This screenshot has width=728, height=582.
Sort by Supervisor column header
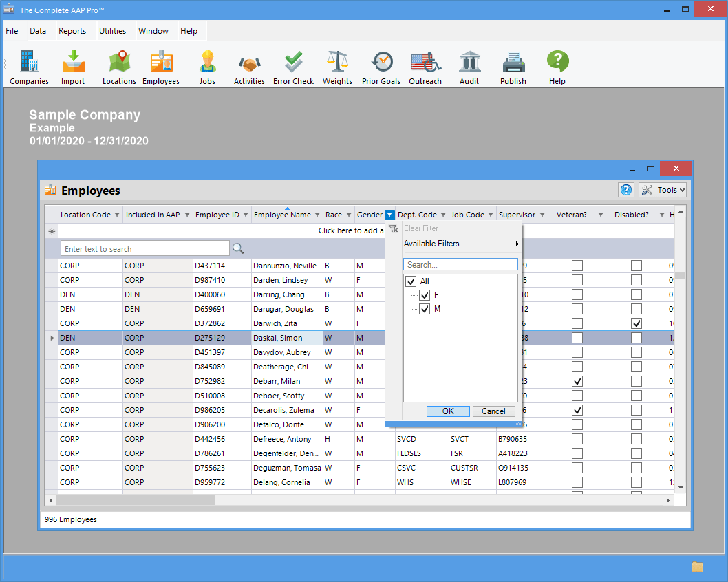coord(517,215)
